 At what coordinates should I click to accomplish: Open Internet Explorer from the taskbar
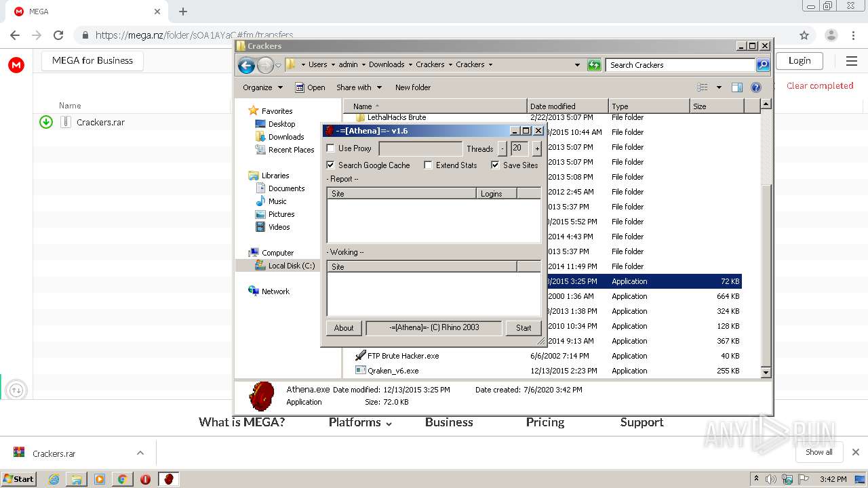[54, 479]
